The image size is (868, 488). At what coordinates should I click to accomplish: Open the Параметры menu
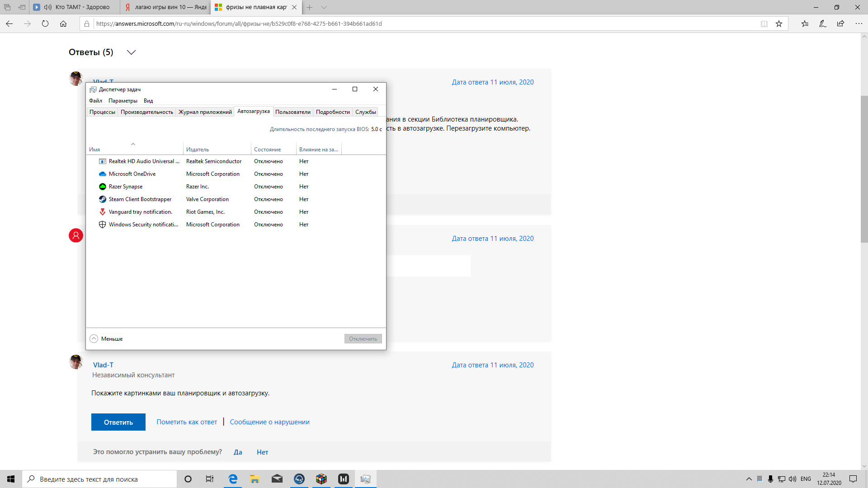point(123,101)
